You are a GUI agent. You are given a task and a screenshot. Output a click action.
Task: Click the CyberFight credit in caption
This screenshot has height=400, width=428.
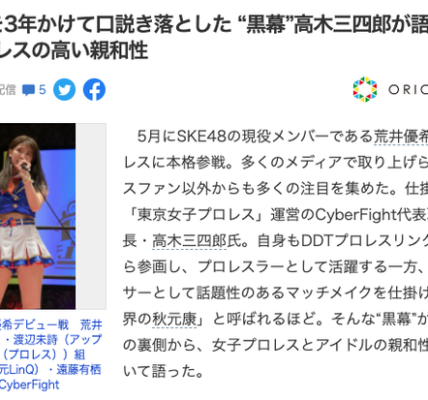coord(29,385)
